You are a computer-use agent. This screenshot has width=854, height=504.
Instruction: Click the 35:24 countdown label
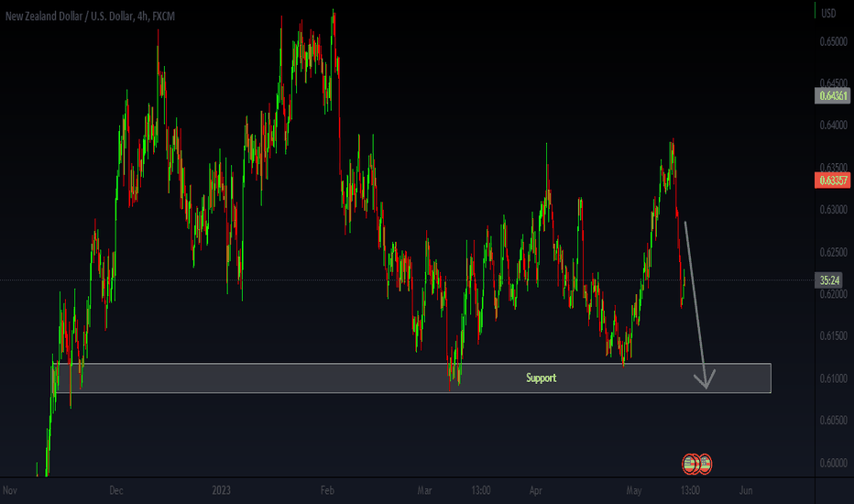tap(828, 280)
